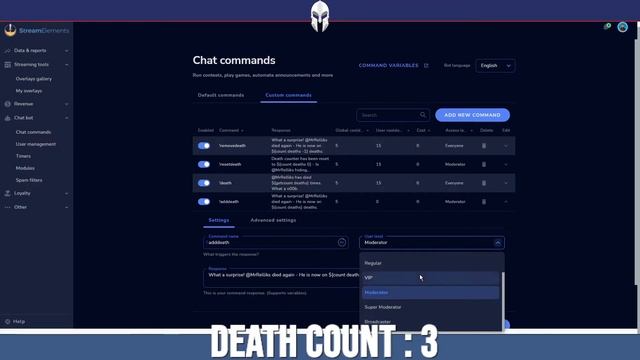Screen dimensions: 640x360
Task: Expand the Loyalty menu
Action: (67, 193)
